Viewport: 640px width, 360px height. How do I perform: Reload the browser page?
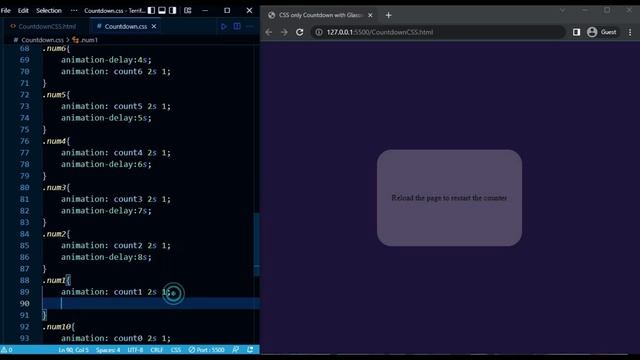[300, 32]
